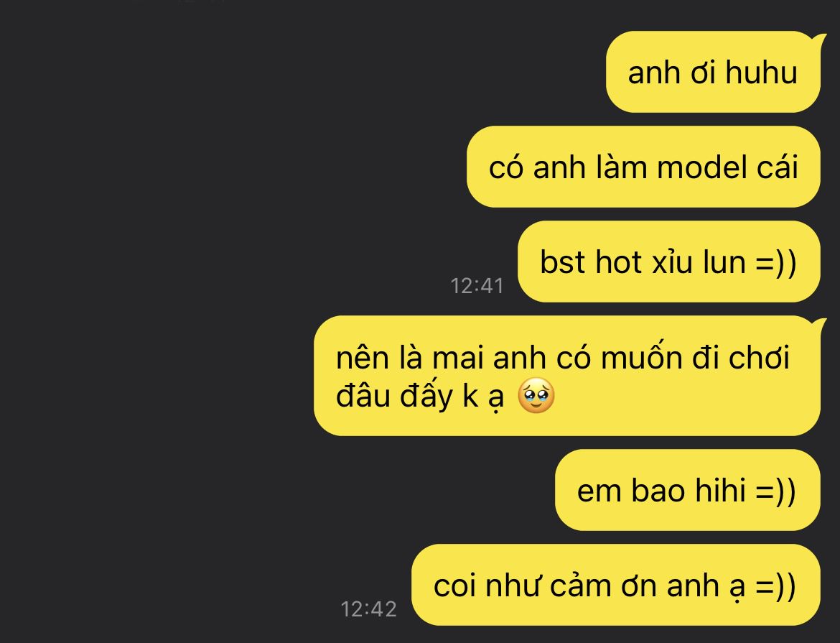Screen dimensions: 840x643
Task: Tap the long "nên là mai anh" message
Action: coord(566,376)
